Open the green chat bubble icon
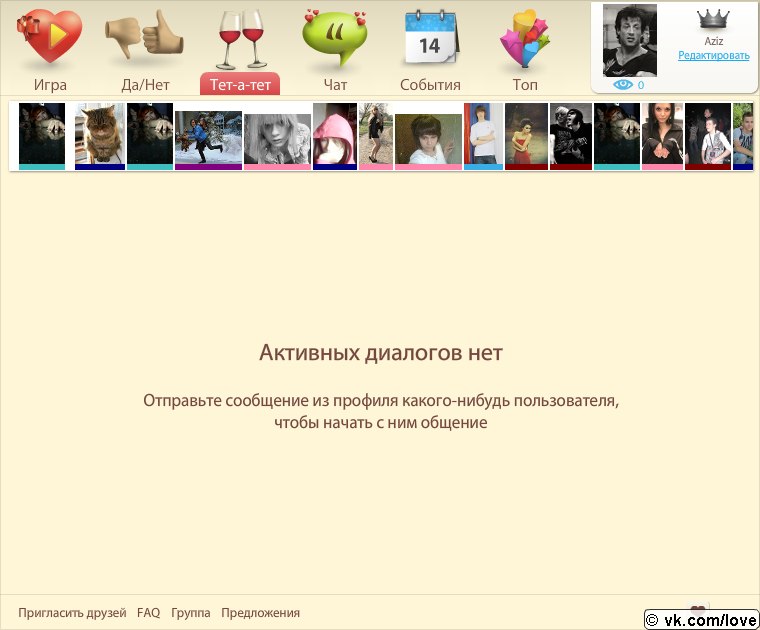The width and height of the screenshot is (760, 630). 335,38
